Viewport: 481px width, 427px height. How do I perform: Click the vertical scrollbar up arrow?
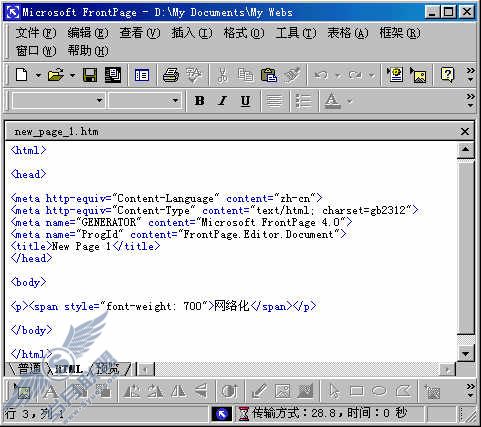465,150
